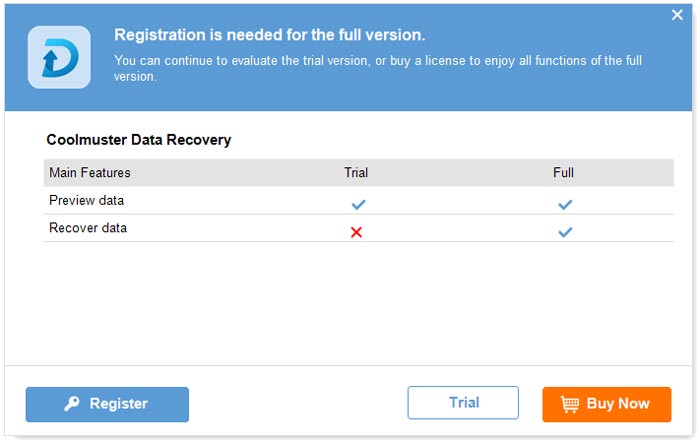The height and width of the screenshot is (442, 700).
Task: Click the shopping cart icon
Action: point(570,404)
